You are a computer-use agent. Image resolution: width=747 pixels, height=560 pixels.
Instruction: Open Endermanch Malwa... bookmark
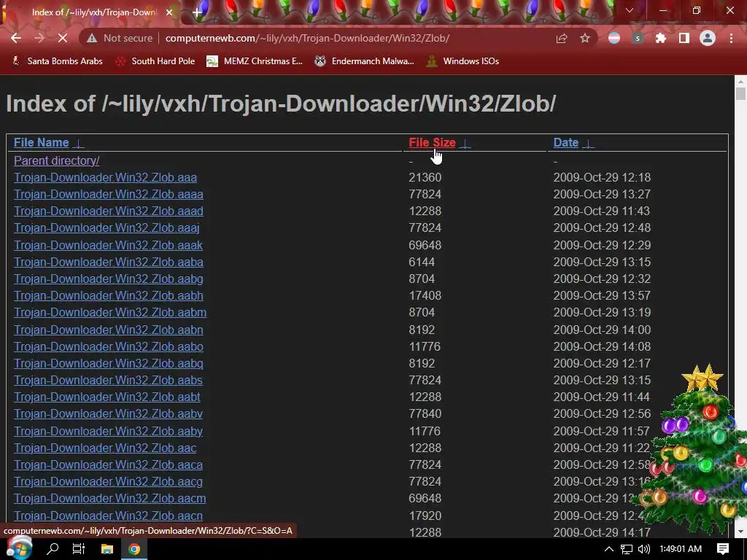(365, 61)
